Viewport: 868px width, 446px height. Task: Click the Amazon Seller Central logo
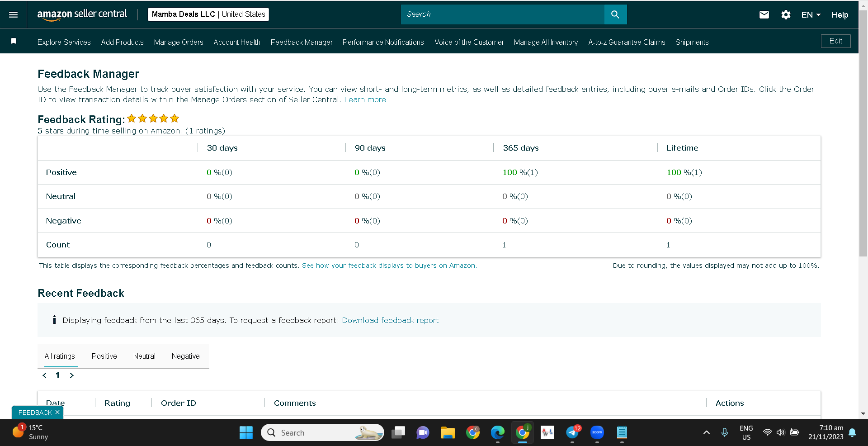click(x=82, y=14)
